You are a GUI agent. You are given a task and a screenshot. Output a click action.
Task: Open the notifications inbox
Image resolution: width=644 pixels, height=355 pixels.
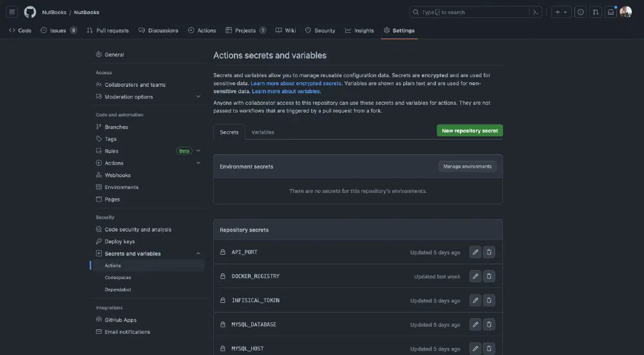point(611,12)
